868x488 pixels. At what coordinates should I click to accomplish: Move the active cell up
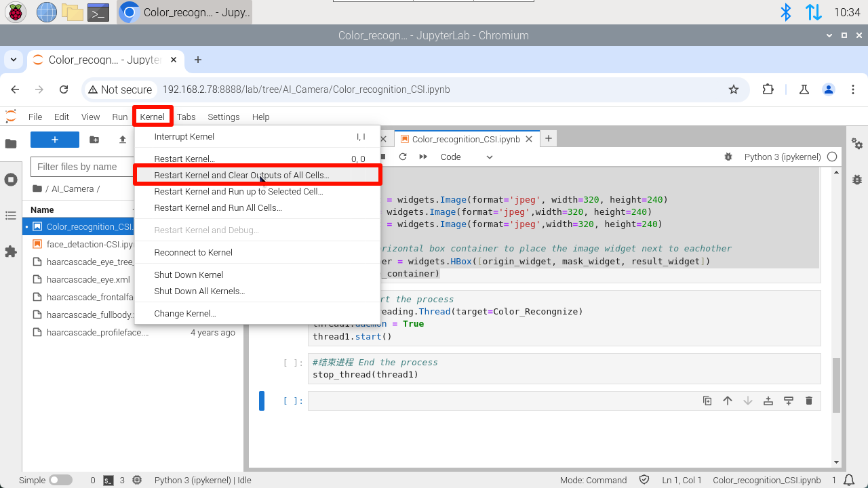728,401
